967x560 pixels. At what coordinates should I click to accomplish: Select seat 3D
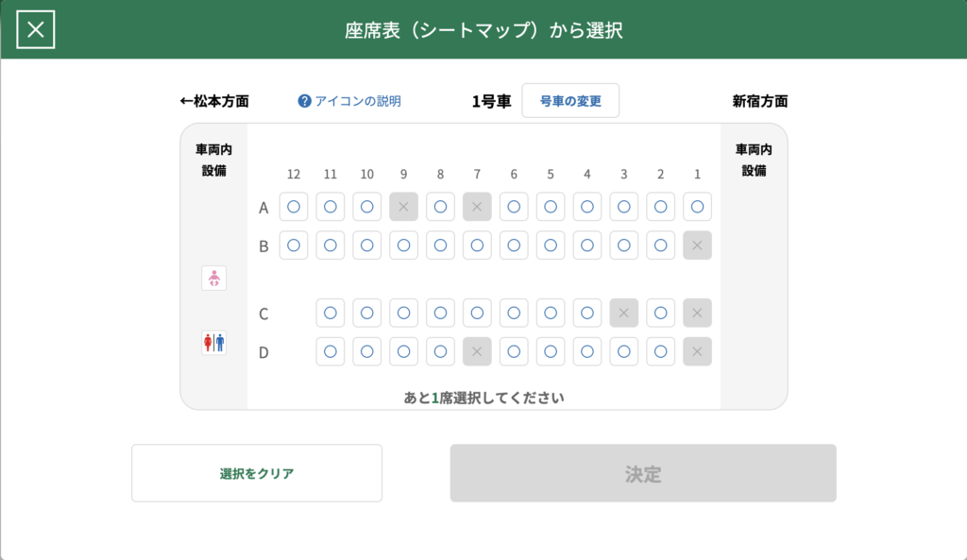(x=623, y=351)
